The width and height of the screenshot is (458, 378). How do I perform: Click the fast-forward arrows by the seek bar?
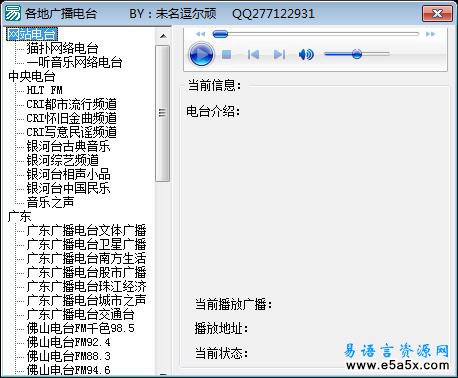[430, 34]
